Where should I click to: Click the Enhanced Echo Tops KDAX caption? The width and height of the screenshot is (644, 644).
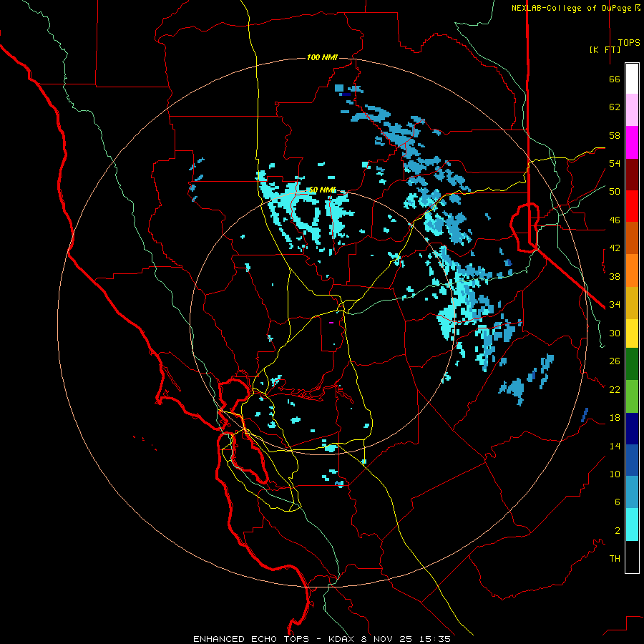click(322, 639)
